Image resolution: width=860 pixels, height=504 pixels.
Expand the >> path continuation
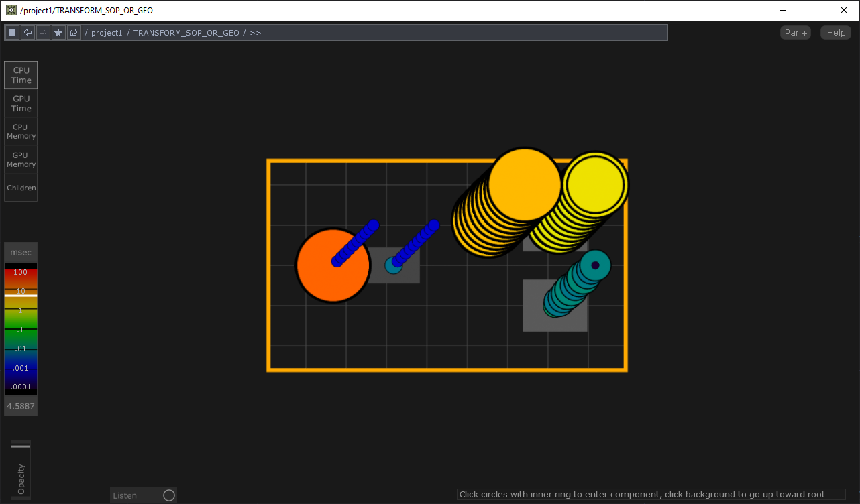256,33
